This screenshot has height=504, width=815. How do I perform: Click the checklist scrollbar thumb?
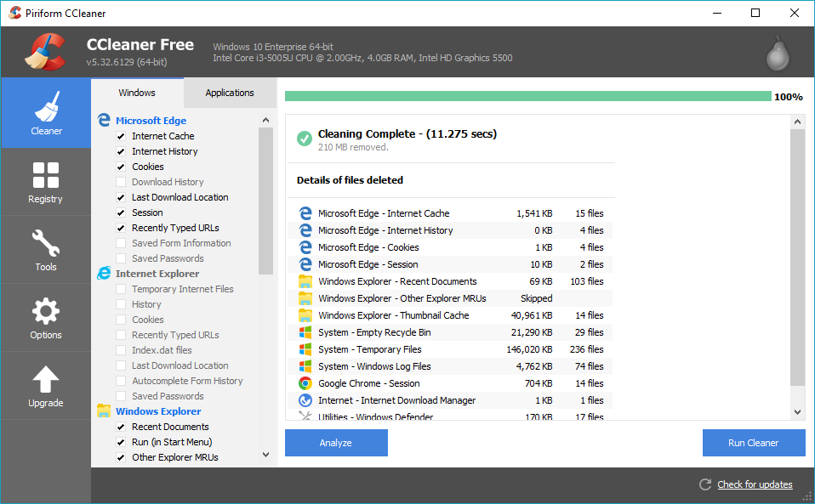(x=265, y=201)
